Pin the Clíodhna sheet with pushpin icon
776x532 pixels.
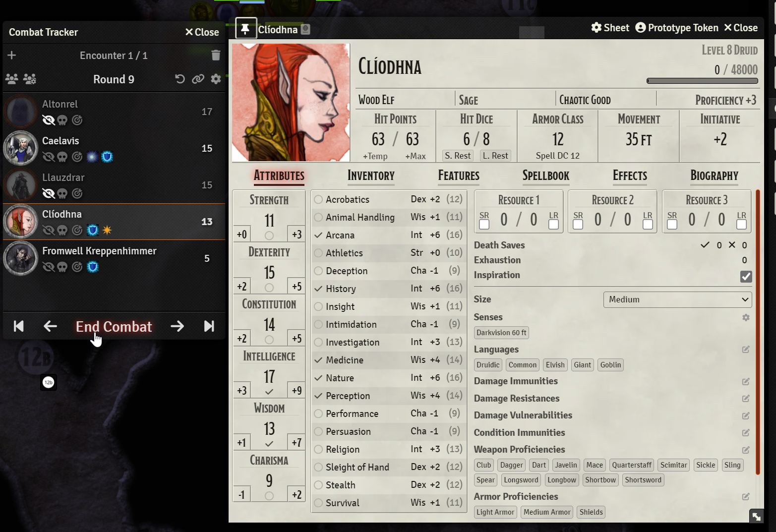[245, 29]
